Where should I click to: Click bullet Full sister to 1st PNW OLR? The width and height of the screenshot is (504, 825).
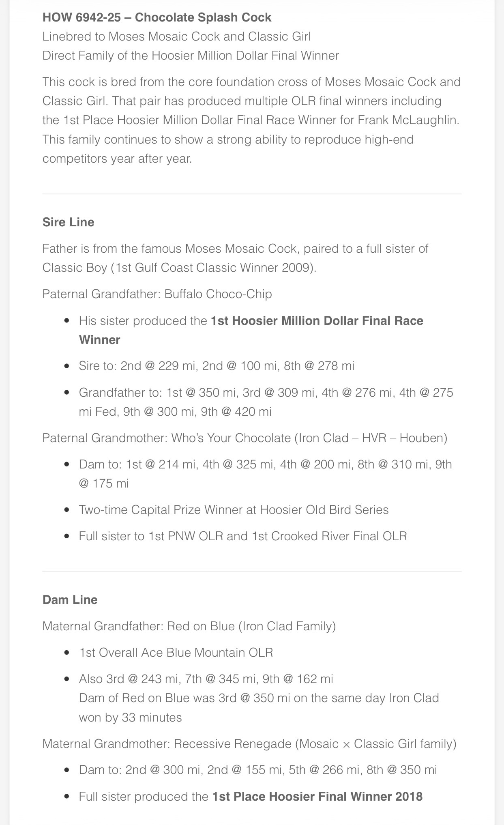[x=243, y=536]
